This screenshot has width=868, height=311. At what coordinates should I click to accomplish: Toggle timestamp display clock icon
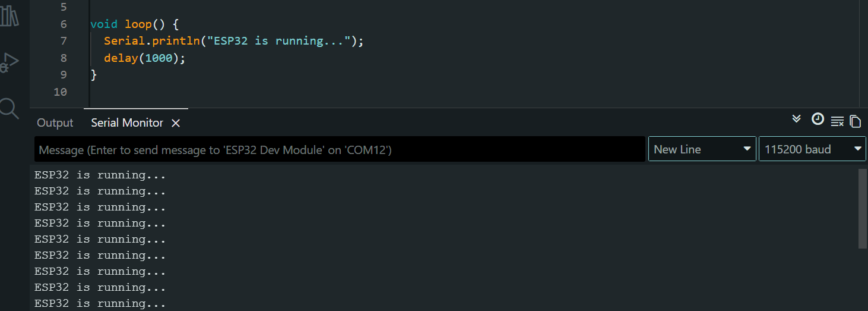coord(818,119)
